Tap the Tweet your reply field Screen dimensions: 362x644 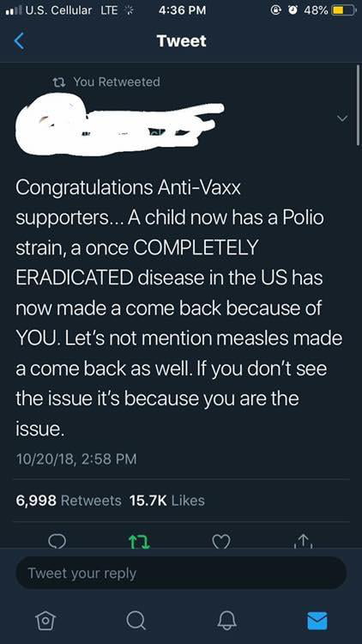pyautogui.click(x=181, y=573)
